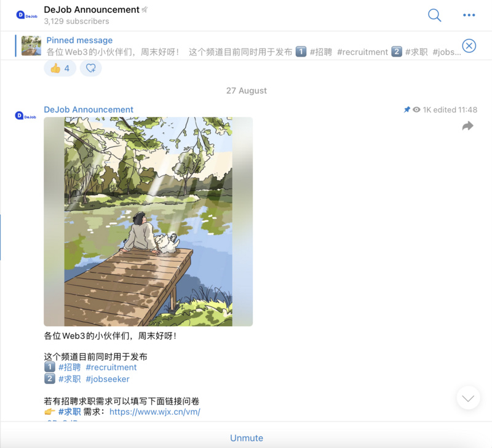
Task: Unmute the DeJob Announcement channel
Action: (x=247, y=438)
